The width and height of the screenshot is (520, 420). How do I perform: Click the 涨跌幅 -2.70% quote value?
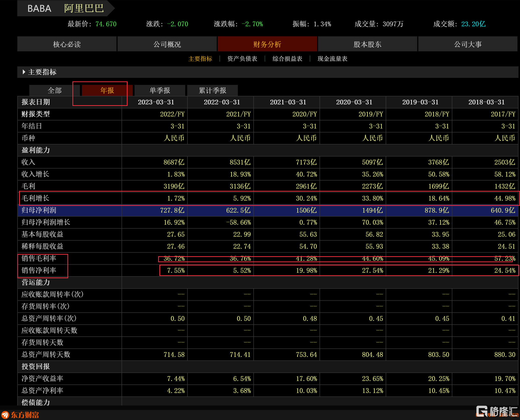pyautogui.click(x=252, y=24)
